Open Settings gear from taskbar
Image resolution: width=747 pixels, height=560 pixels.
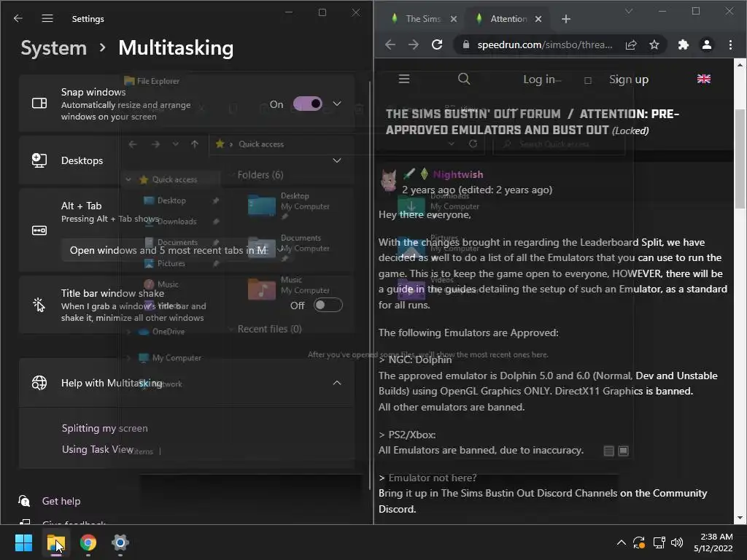pyautogui.click(x=120, y=542)
